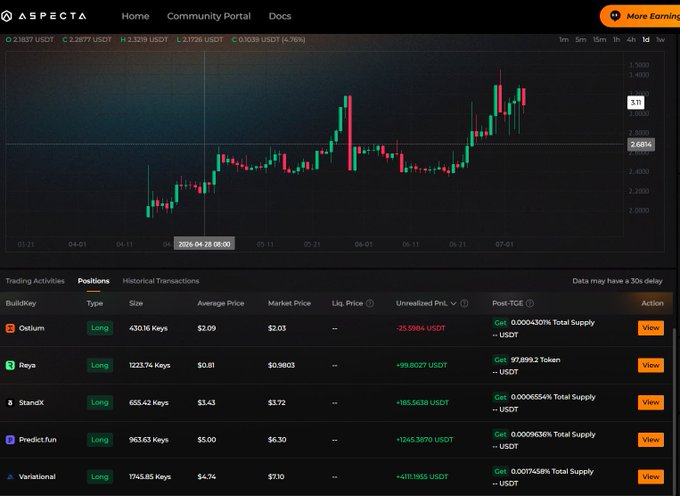Click the Ostium BuildKey icon

pos(10,328)
